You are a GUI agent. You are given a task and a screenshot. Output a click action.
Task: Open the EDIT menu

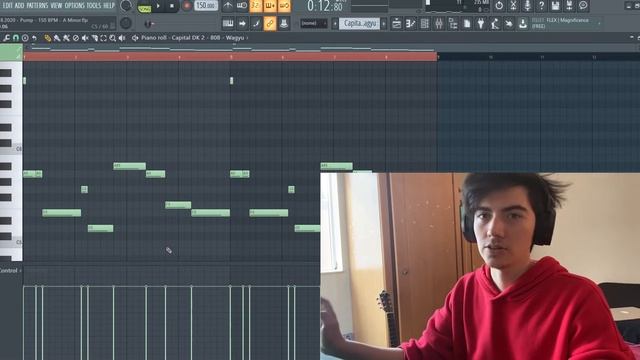[x=7, y=5]
